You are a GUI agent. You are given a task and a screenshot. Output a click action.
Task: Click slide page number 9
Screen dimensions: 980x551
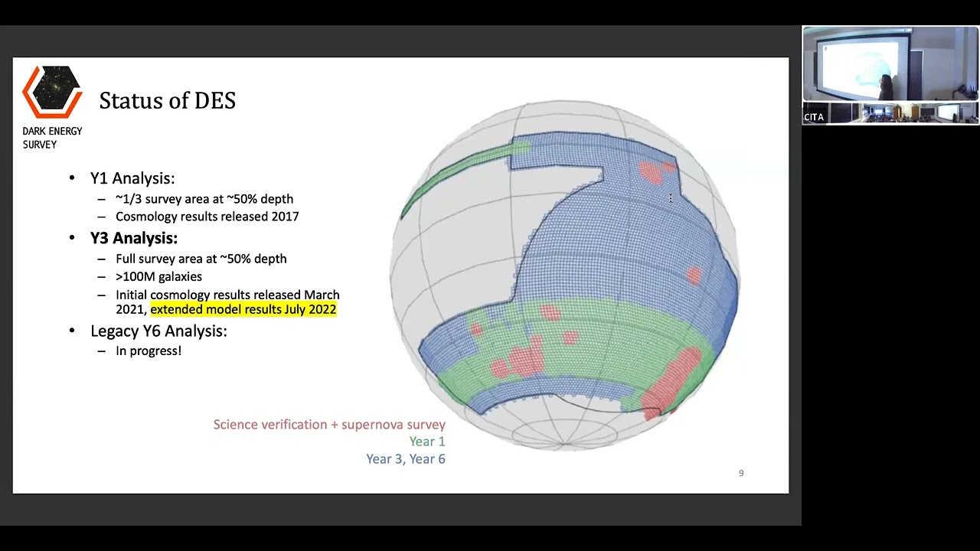point(741,474)
